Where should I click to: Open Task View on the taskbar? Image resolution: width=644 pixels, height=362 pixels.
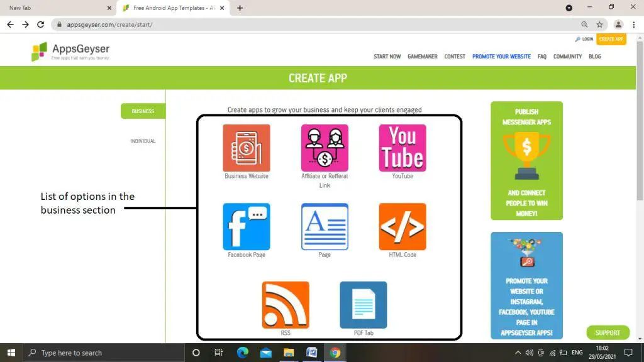[218, 353]
